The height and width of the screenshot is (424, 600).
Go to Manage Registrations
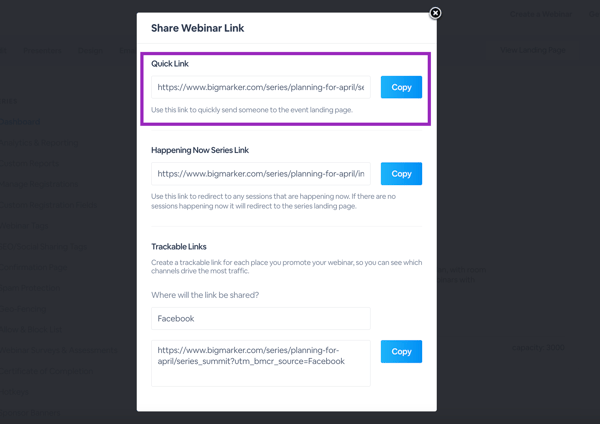coord(39,184)
